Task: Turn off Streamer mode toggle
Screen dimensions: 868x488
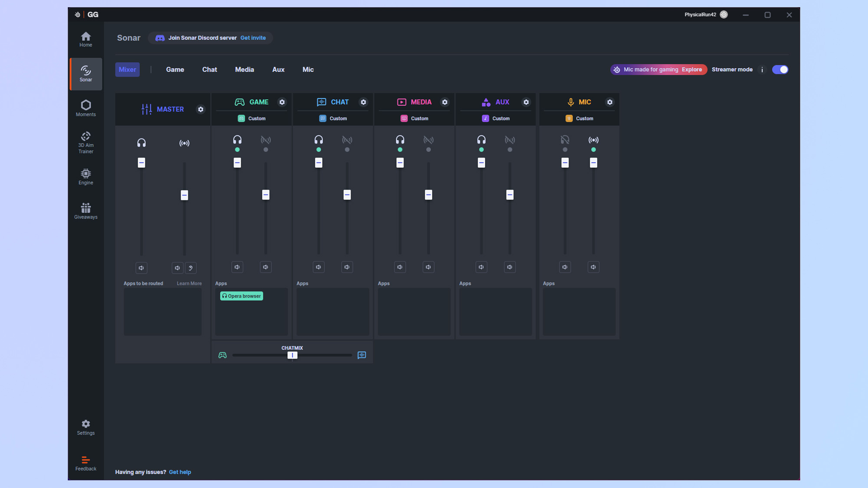Action: point(780,70)
